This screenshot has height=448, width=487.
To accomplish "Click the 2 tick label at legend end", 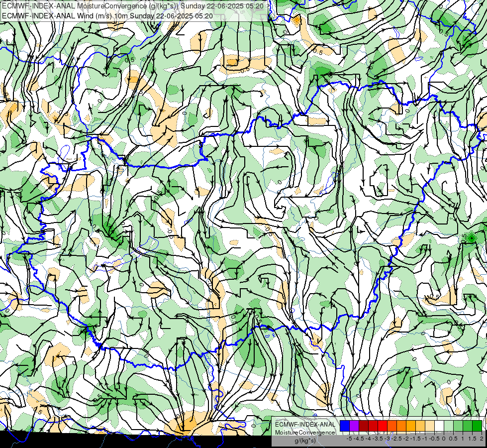I will 482,439.
